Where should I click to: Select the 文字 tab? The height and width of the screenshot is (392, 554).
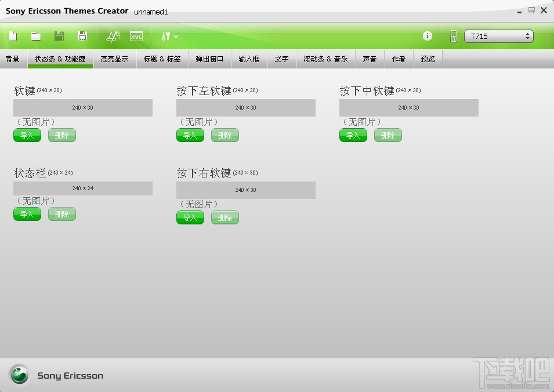click(x=281, y=59)
